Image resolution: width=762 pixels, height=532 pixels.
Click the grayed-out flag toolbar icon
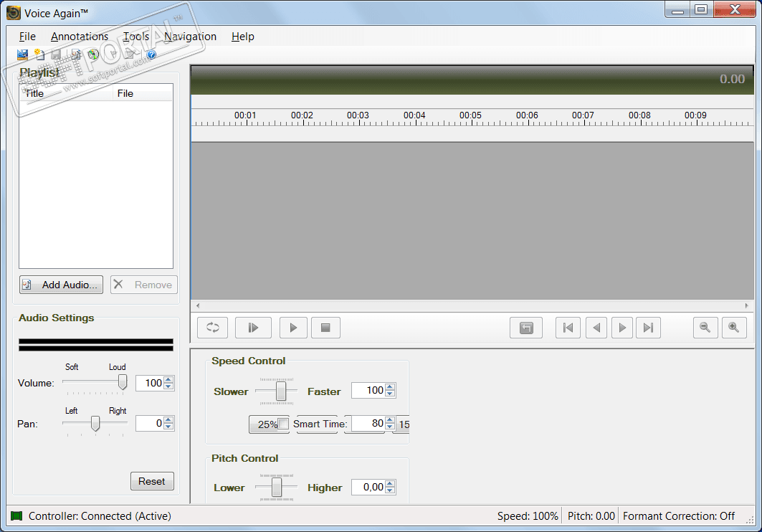coord(113,54)
